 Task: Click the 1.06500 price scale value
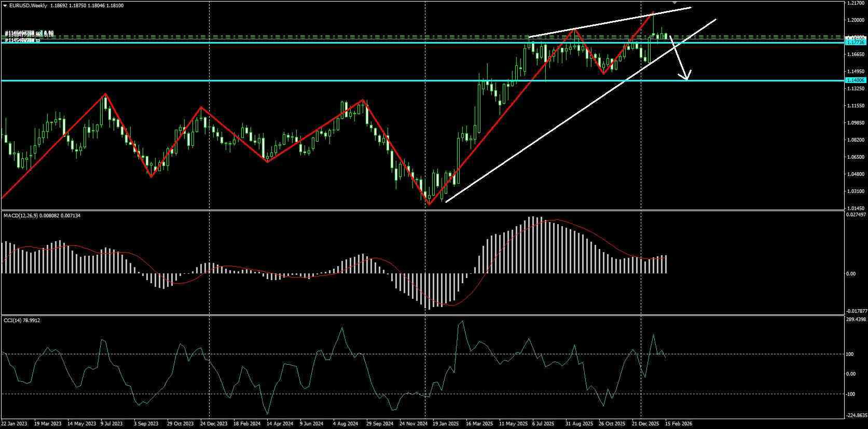(855, 157)
